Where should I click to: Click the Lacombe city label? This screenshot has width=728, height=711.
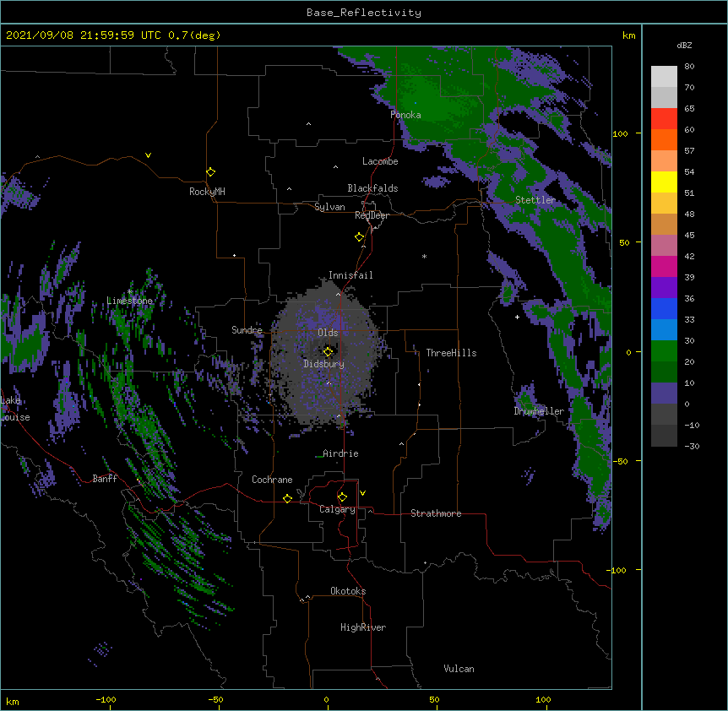pos(380,161)
